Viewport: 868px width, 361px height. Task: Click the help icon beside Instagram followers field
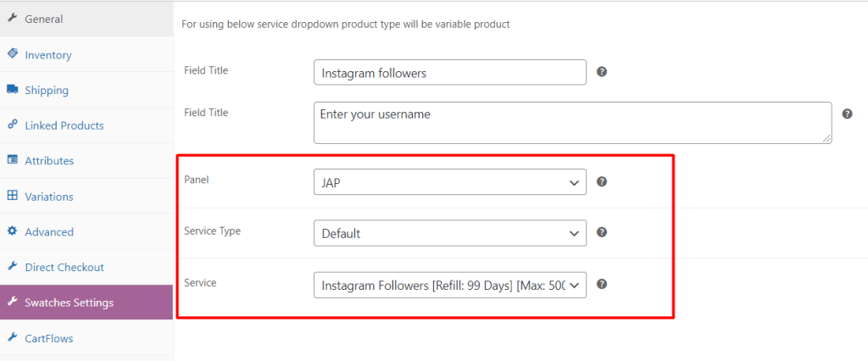(602, 72)
